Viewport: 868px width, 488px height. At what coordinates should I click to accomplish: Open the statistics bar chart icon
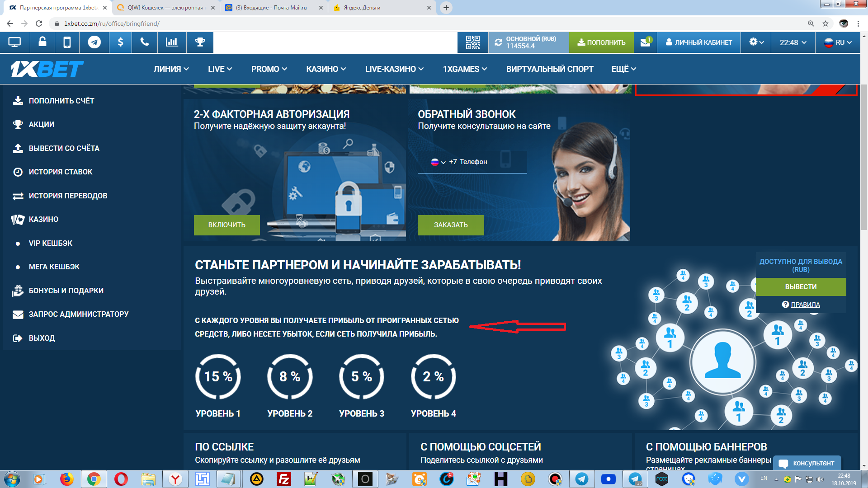point(172,42)
